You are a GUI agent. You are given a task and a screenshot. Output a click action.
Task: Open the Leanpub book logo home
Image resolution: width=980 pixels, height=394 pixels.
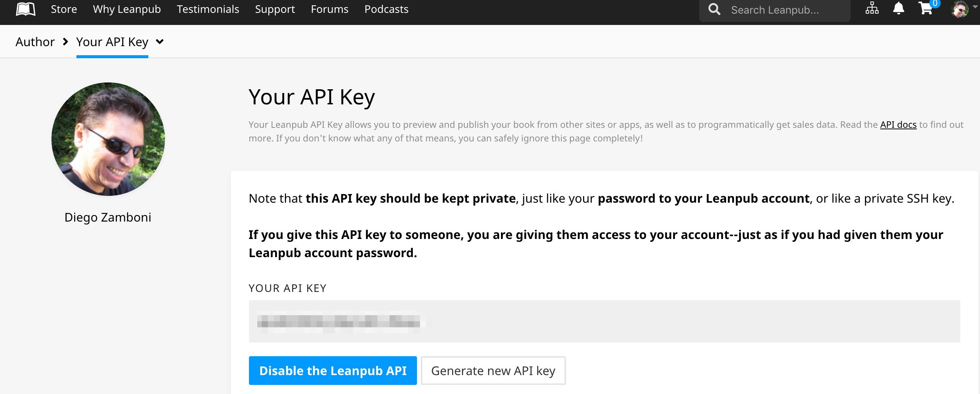coord(25,9)
